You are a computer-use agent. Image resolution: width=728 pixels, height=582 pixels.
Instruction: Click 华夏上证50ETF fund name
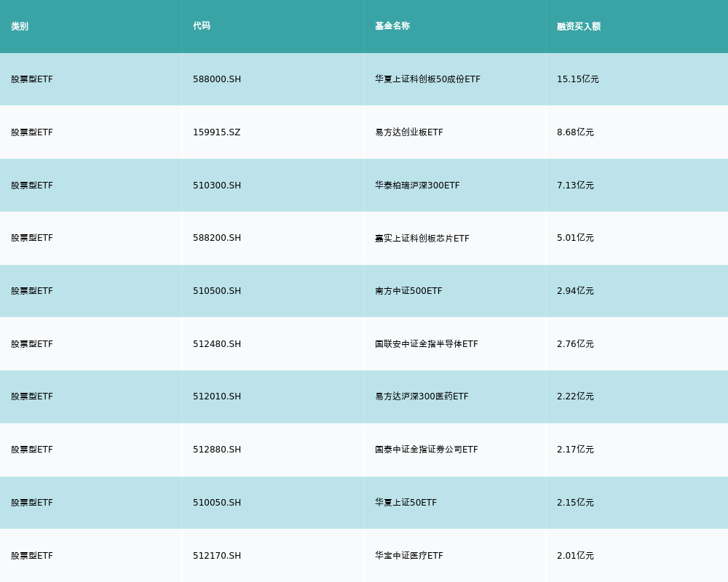point(405,503)
